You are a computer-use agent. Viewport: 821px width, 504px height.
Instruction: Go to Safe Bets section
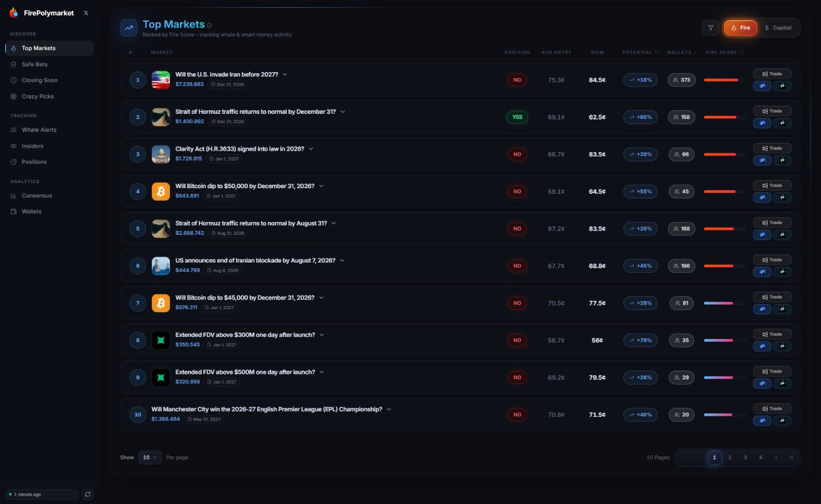(x=34, y=64)
